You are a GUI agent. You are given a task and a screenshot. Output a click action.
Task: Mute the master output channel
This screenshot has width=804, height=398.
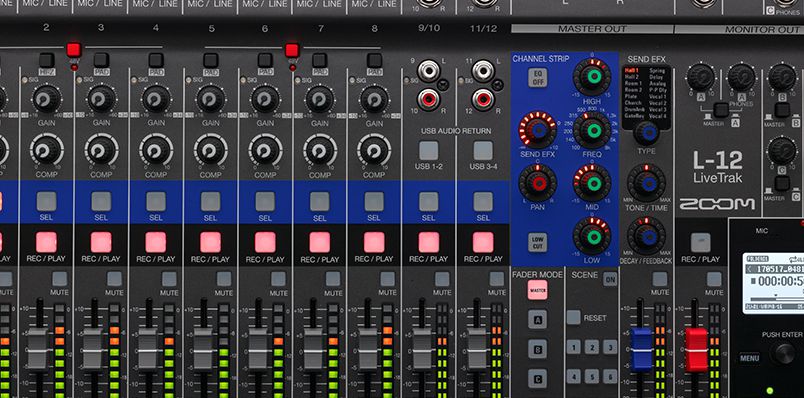714,278
